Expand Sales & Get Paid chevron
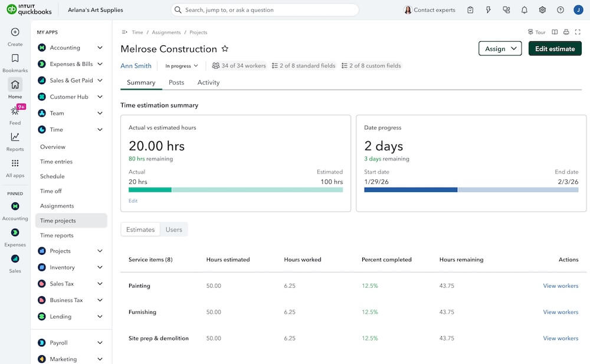The height and width of the screenshot is (364, 590). pyautogui.click(x=100, y=81)
